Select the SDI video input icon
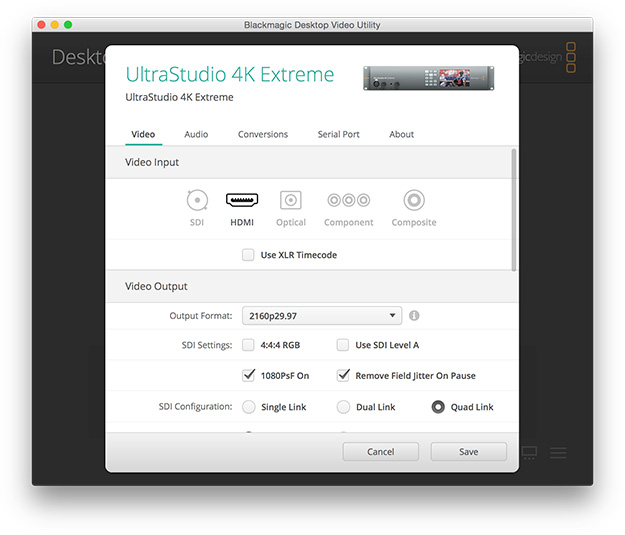Screen dimensions: 625x535 tap(197, 200)
